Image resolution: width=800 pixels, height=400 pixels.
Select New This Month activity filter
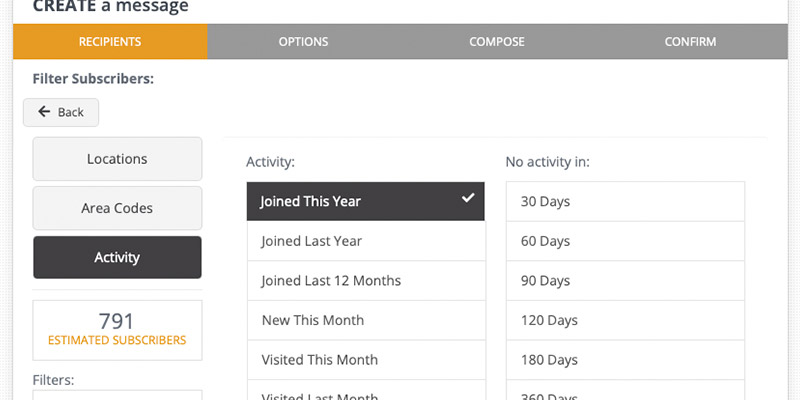[x=366, y=320]
